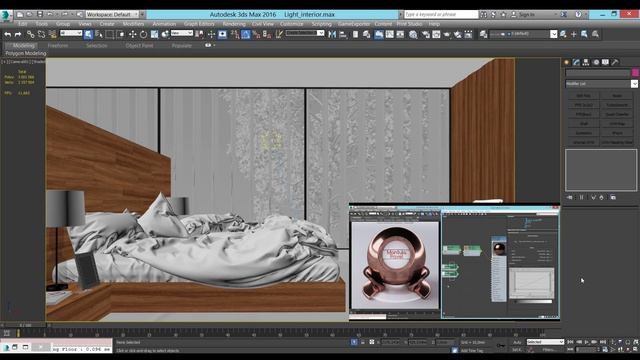This screenshot has height=360, width=640.
Task: Switch to the Utilities command panel
Action: coord(615,62)
